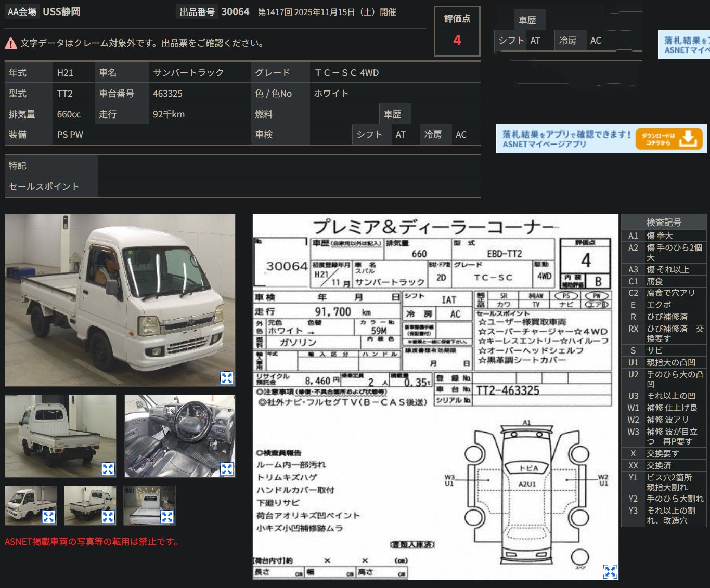Image resolution: width=710 pixels, height=588 pixels.
Task: Click the red warning triangle icon
Action: [10, 43]
